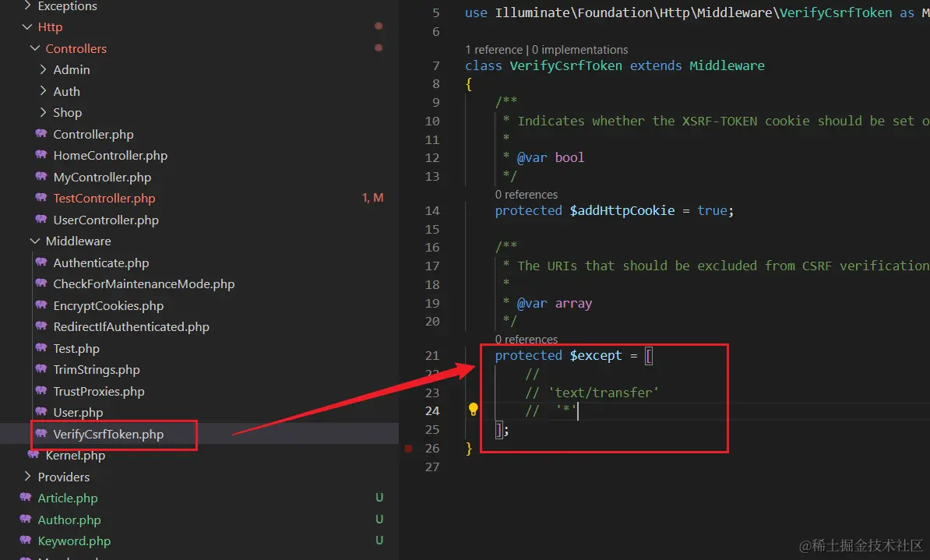Screen dimensions: 930x560
Task: Expand the Auth folder
Action: 43,91
